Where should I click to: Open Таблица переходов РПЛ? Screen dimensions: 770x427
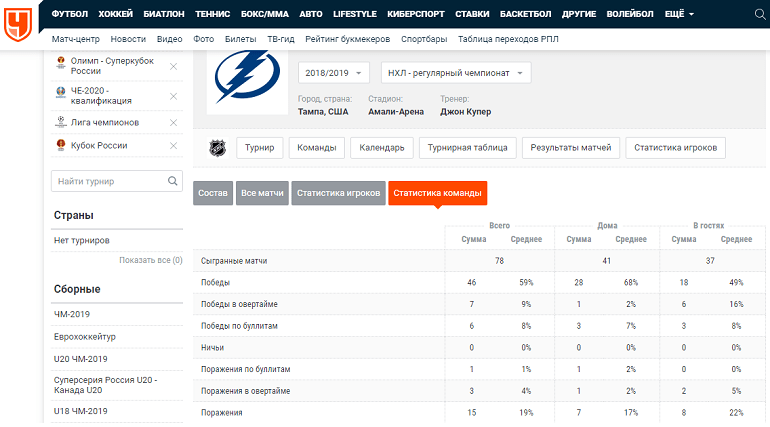508,39
